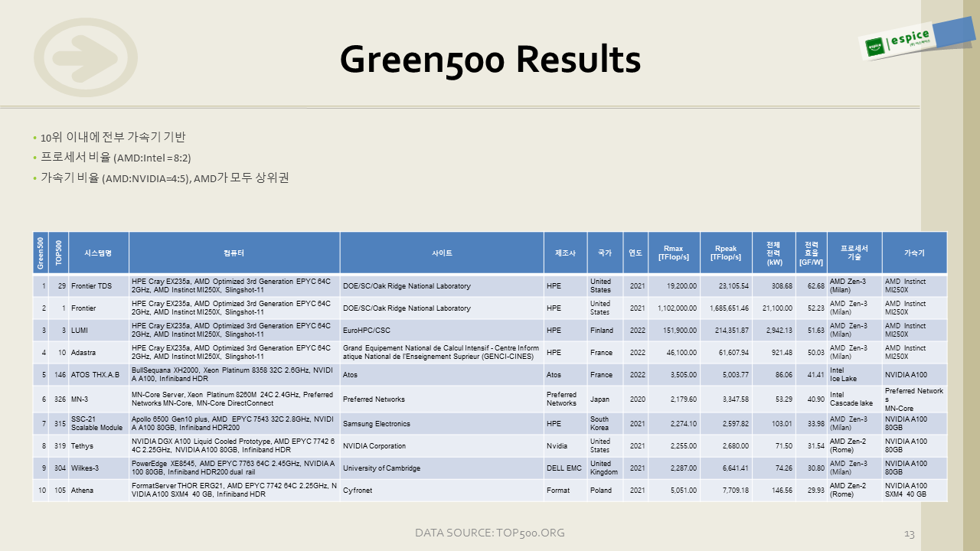Click the "United Kingdom" country cell
Screen dimensions: 980x551
click(604, 468)
